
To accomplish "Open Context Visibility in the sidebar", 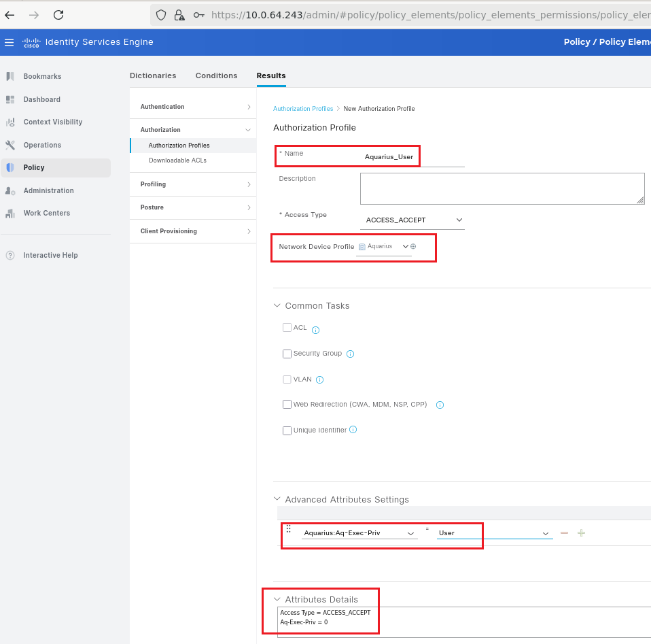I will point(53,122).
